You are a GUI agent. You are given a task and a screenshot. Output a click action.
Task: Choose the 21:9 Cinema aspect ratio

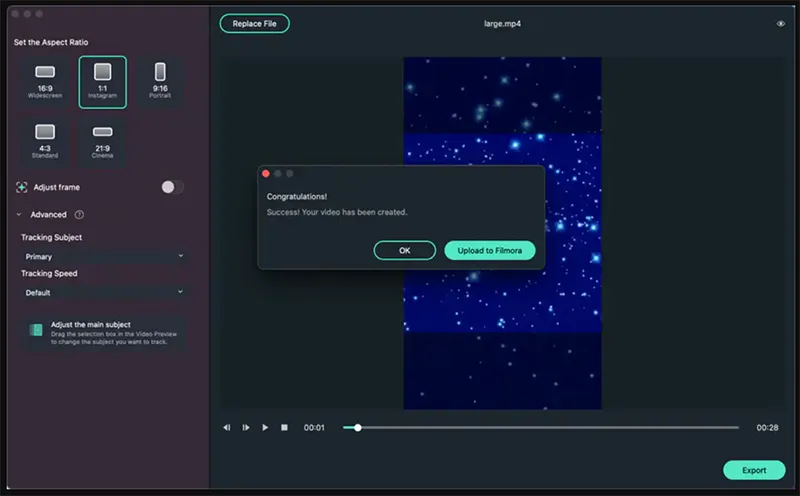(102, 141)
